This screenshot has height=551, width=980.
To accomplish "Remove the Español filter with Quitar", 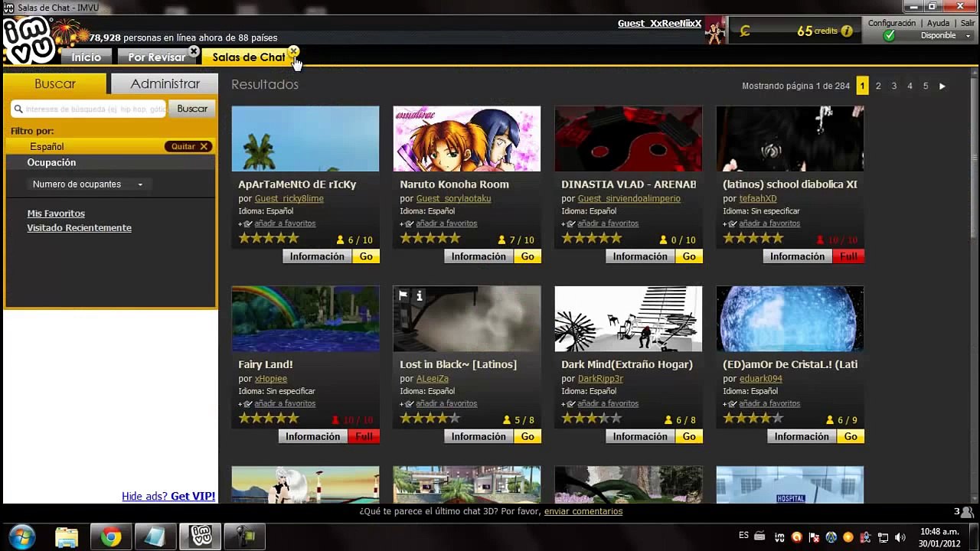I will [x=189, y=146].
